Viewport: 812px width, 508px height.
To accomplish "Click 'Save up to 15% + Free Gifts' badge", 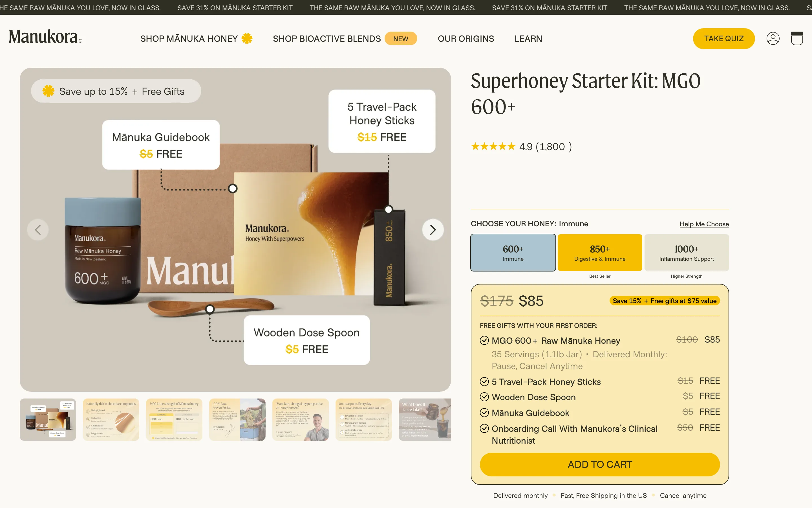I will click(x=116, y=91).
